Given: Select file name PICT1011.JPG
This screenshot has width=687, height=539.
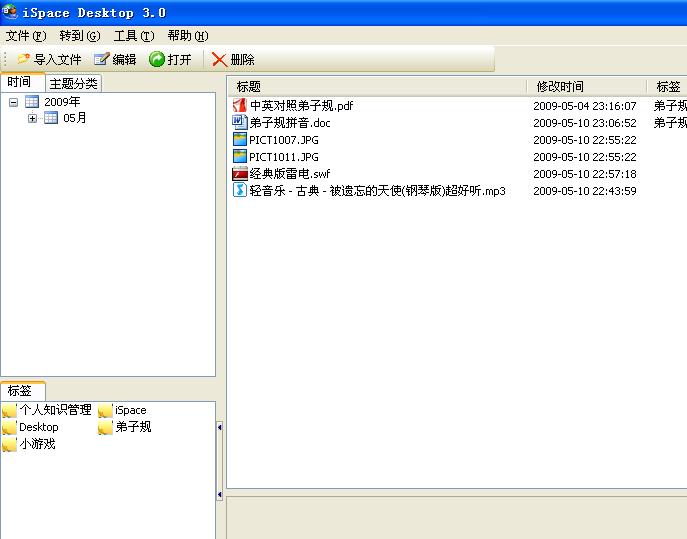Looking at the screenshot, I should tap(283, 157).
